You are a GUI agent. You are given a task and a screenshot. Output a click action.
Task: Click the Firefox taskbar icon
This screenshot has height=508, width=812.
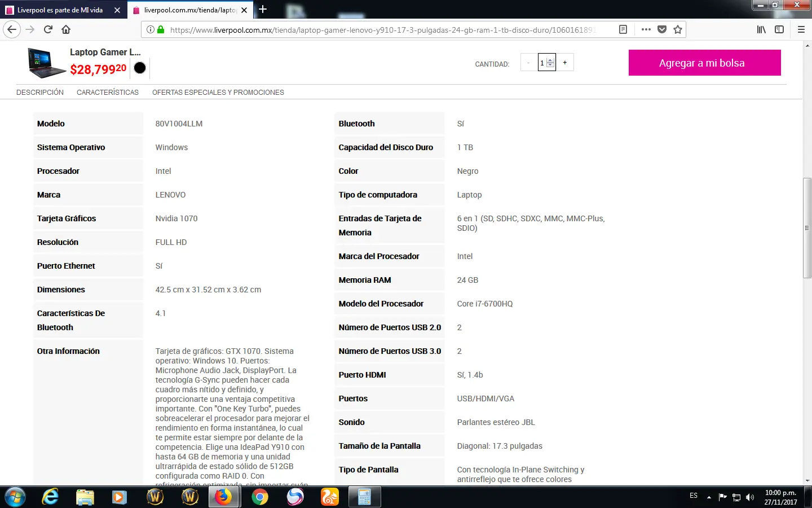pyautogui.click(x=224, y=497)
